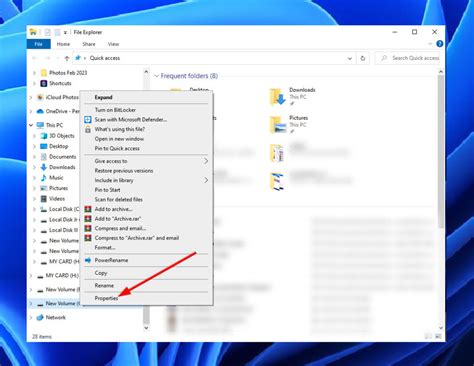
Task: Open Help via the blue question mark
Action: [440, 44]
